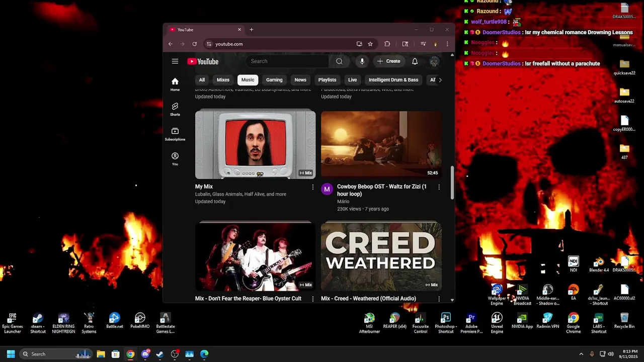Viewport: 644px width, 362px height.
Task: Open options for Don't Fear the Reaper mix
Action: tap(312, 299)
